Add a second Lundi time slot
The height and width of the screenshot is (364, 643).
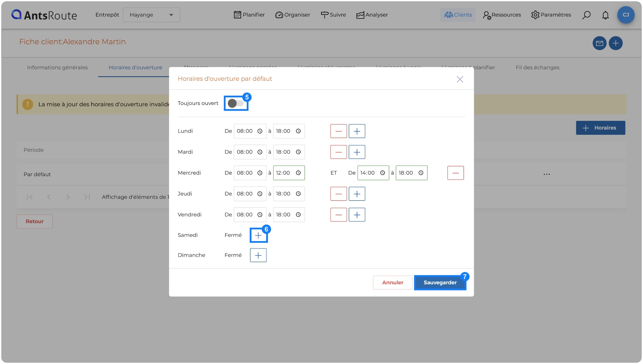click(357, 131)
